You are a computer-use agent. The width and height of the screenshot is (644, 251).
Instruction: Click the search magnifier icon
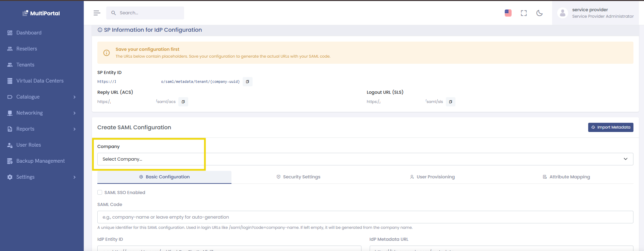click(x=113, y=13)
